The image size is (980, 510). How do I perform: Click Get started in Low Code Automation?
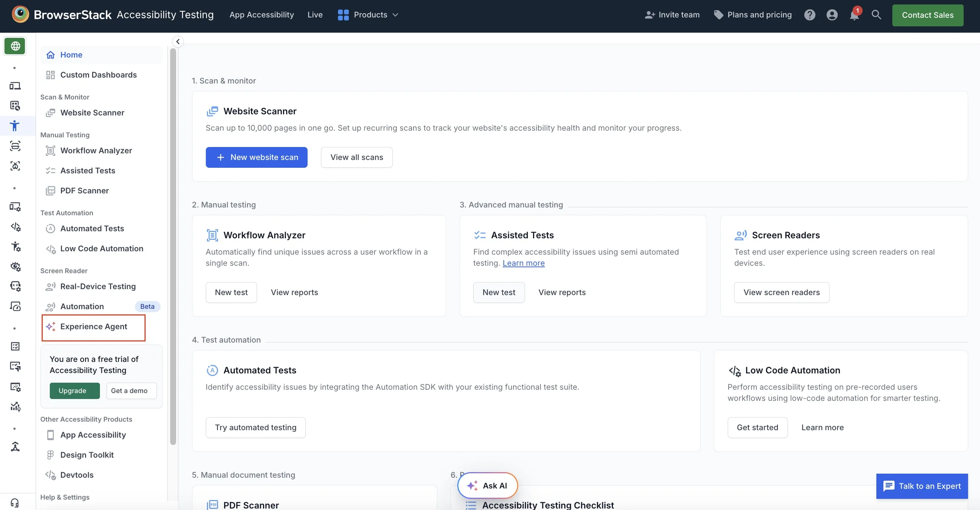click(x=757, y=428)
